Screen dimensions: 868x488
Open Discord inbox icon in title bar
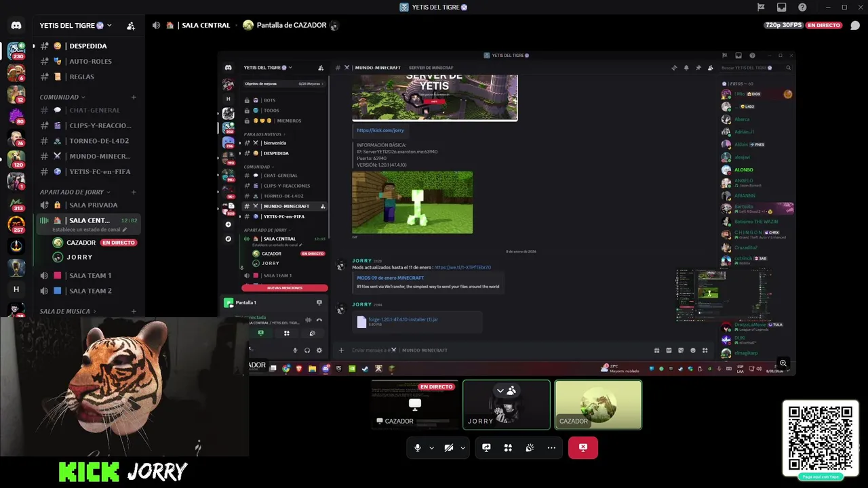pos(782,7)
